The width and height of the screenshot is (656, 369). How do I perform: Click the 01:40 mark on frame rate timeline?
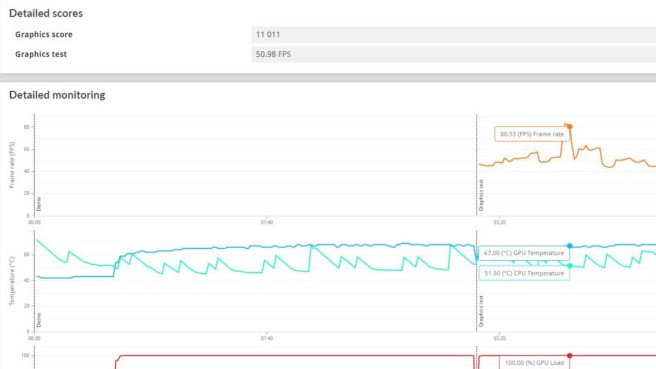266,222
